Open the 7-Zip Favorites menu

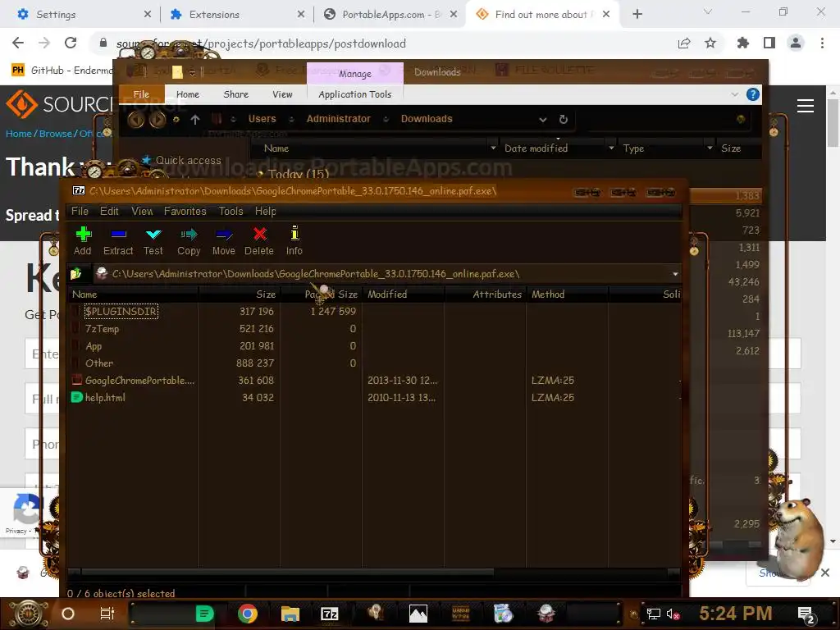click(185, 211)
